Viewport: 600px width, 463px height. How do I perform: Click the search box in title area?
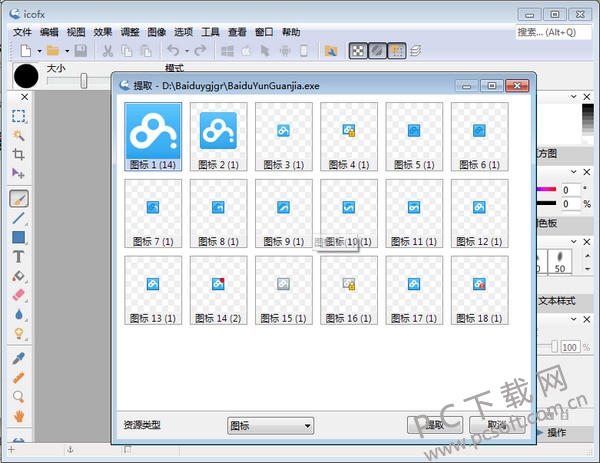pos(553,32)
